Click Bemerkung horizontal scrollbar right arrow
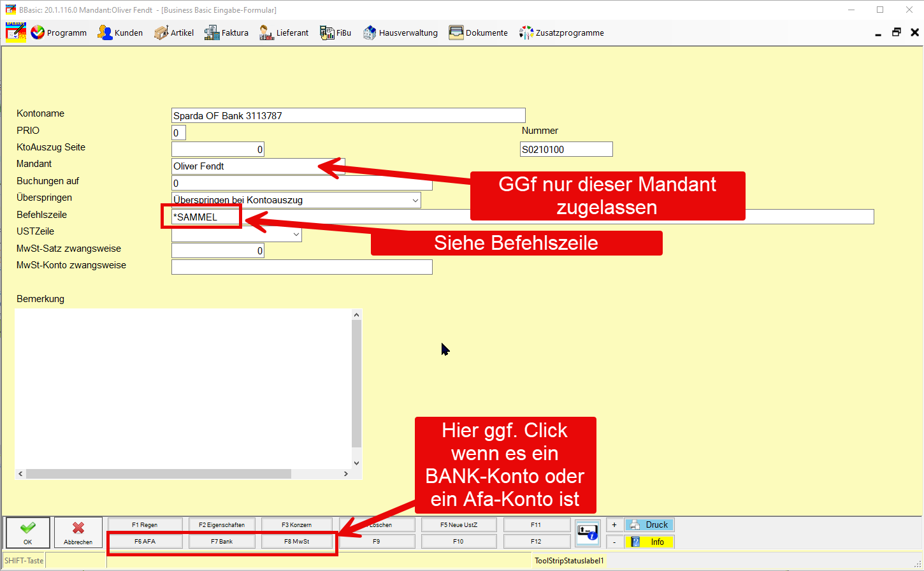 [346, 474]
